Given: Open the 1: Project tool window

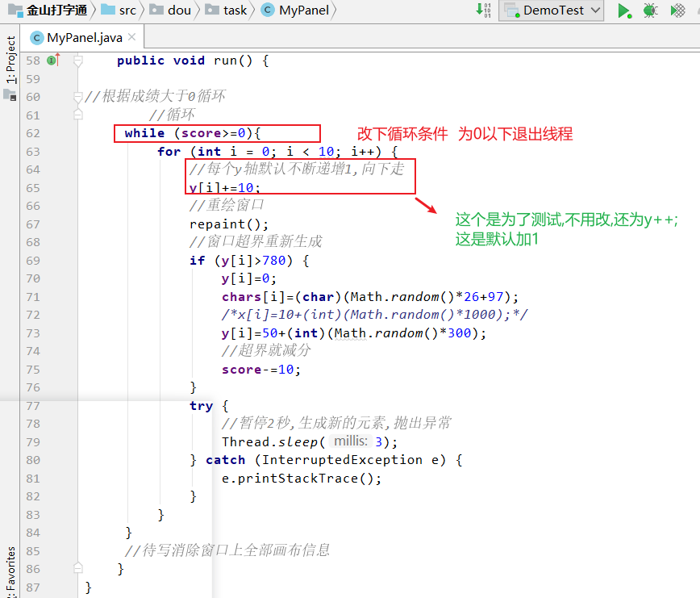Looking at the screenshot, I should pos(10,60).
